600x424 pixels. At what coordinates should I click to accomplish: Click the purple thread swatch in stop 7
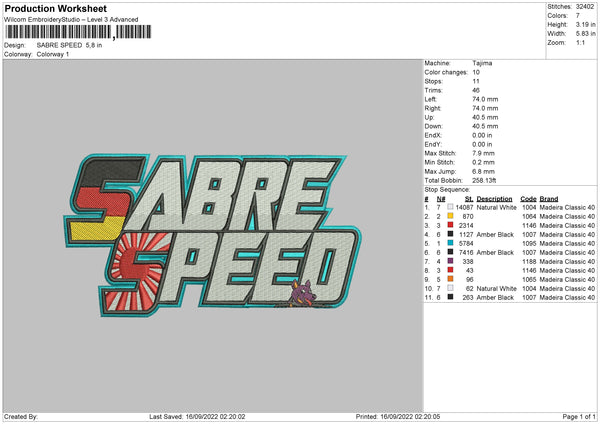(451, 261)
